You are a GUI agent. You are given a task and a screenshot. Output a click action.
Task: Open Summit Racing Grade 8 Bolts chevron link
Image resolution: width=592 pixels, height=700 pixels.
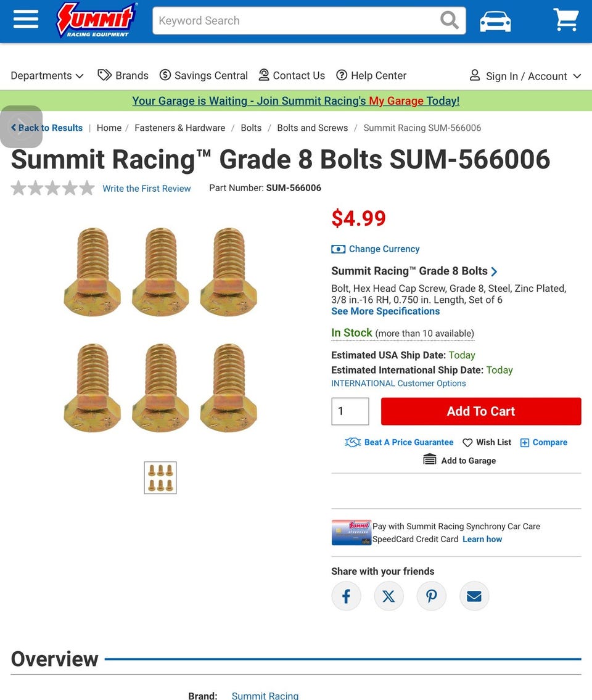click(414, 271)
